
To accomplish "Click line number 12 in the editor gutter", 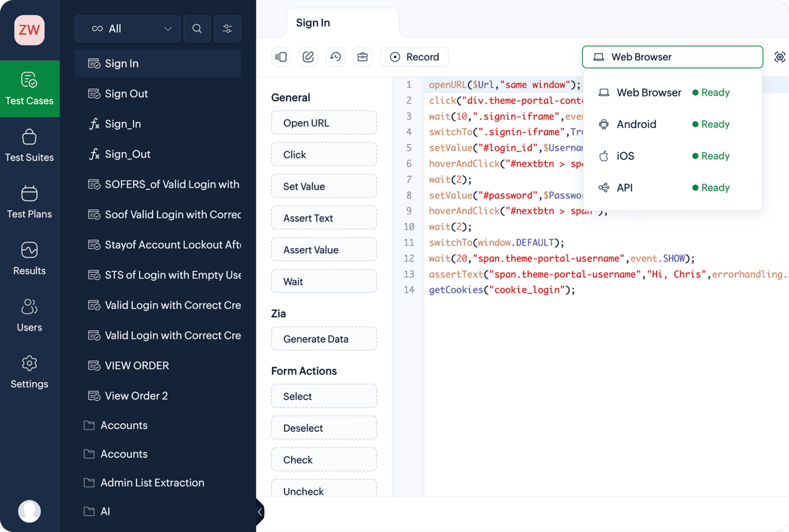I will pyautogui.click(x=409, y=259).
